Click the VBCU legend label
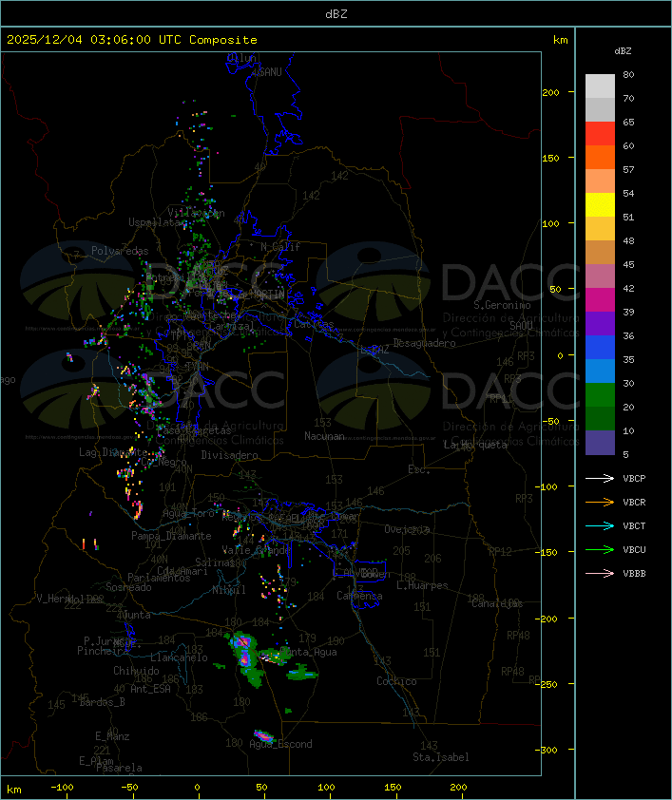The width and height of the screenshot is (672, 800). 634,549
